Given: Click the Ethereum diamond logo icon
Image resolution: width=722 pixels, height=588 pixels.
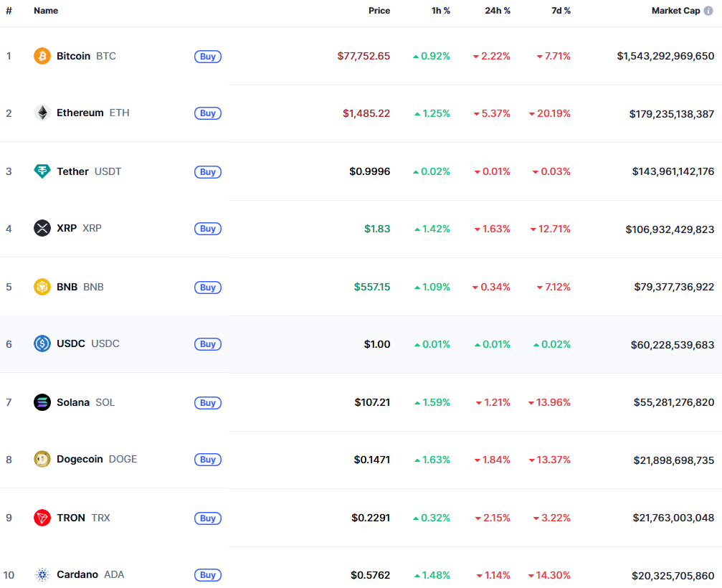Looking at the screenshot, I should click(42, 113).
